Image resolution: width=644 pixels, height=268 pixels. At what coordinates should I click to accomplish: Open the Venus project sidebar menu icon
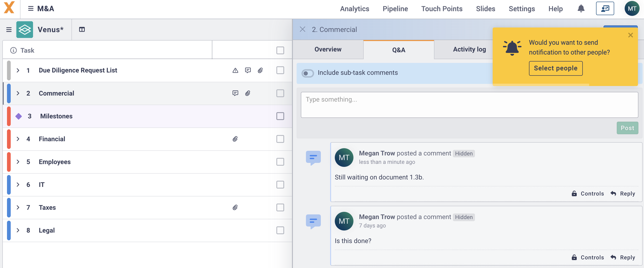click(9, 30)
